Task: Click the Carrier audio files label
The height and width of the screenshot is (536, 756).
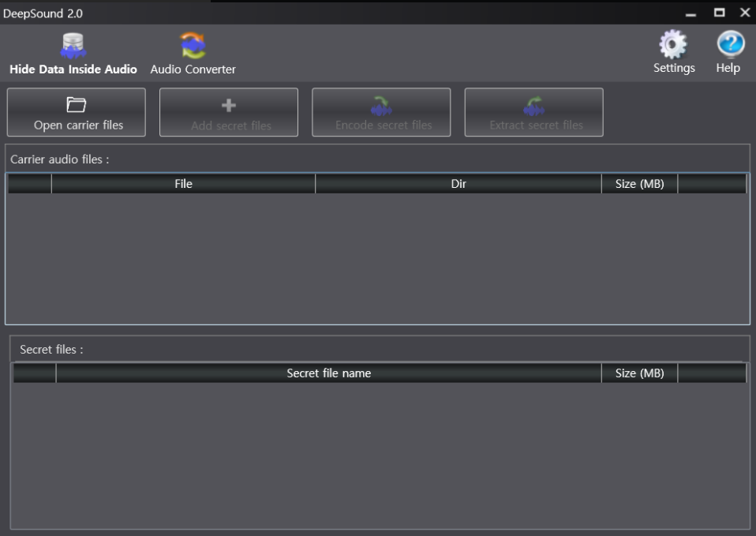Action: coord(60,159)
